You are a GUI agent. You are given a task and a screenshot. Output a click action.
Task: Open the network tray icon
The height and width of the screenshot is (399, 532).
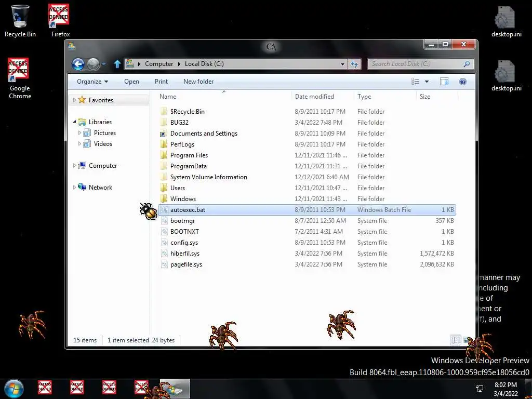pos(480,389)
